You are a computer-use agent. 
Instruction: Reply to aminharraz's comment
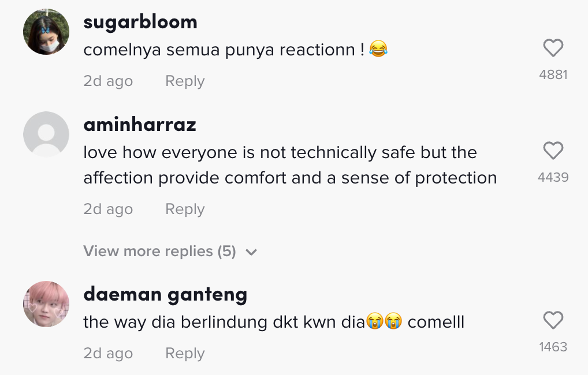(185, 209)
